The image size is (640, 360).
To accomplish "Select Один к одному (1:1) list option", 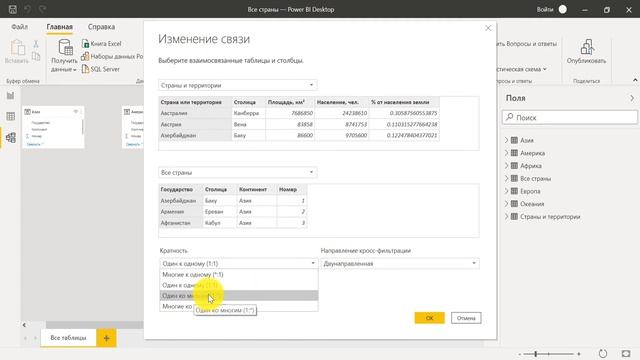I will click(239, 285).
